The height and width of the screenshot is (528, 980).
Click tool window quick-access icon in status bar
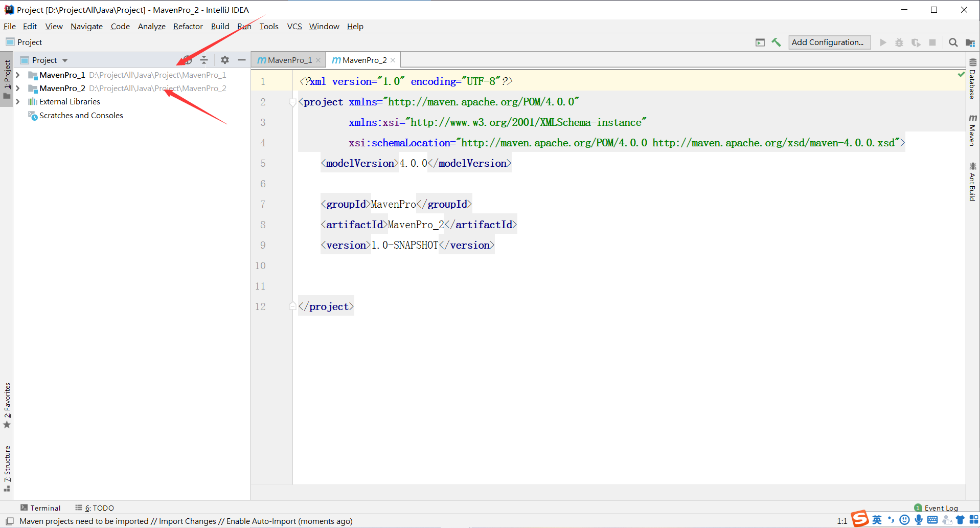9,521
